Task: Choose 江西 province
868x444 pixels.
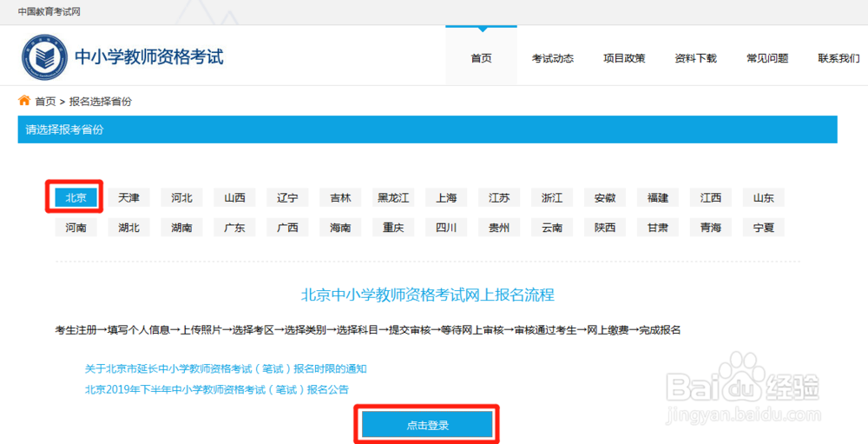Action: pos(711,197)
